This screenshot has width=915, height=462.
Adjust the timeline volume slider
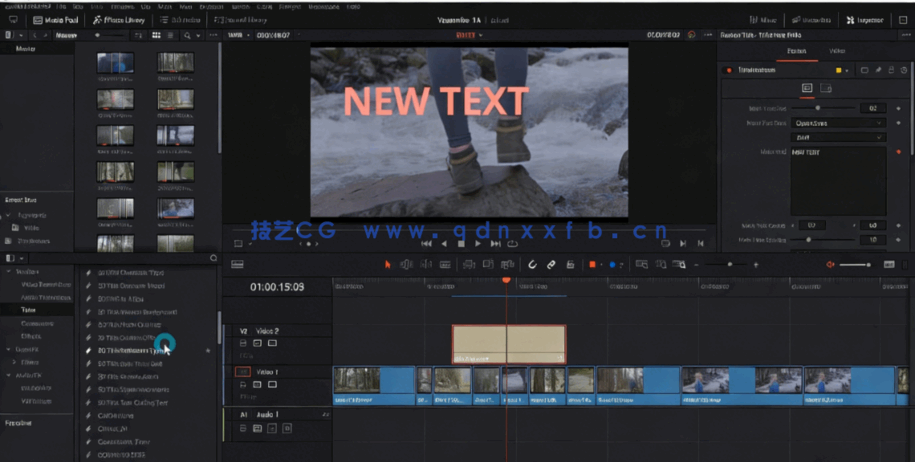click(855, 265)
